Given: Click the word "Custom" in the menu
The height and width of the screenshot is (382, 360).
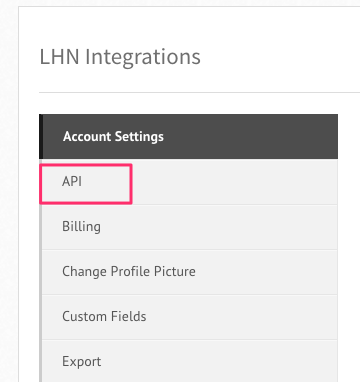Looking at the screenshot, I should pyautogui.click(x=85, y=316).
